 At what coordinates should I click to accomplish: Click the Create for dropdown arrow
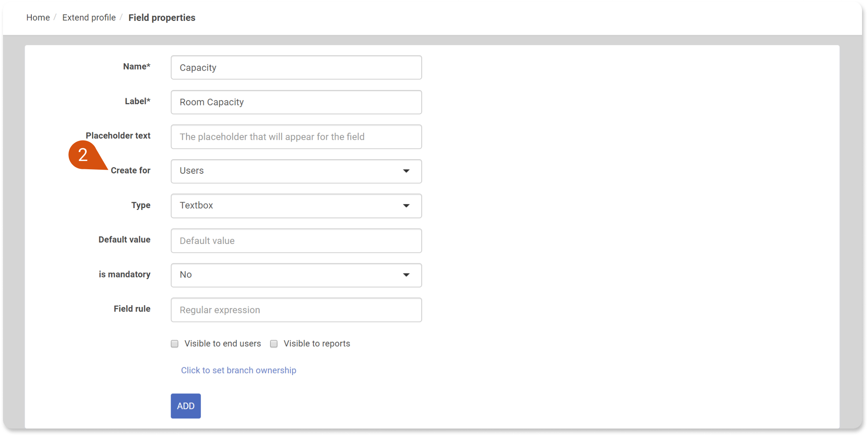(406, 171)
